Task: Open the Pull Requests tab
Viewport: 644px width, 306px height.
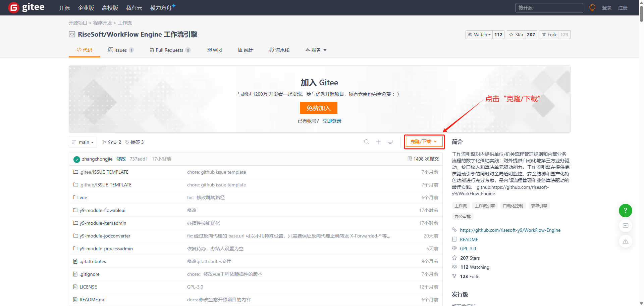Action: [170, 50]
